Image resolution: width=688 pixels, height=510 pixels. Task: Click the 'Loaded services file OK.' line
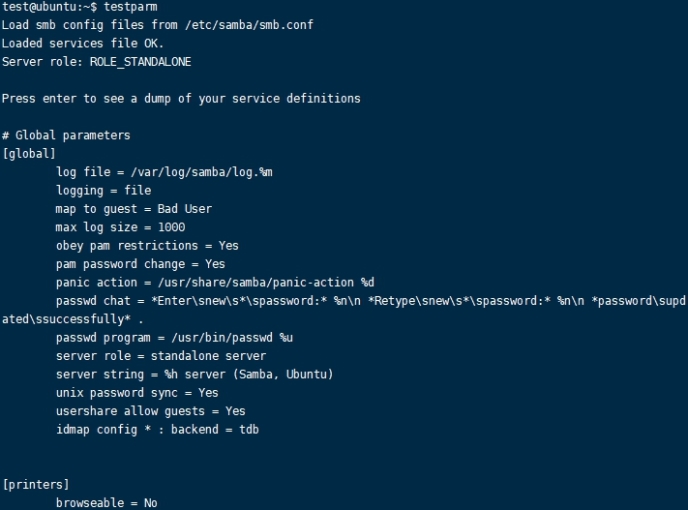click(x=83, y=43)
